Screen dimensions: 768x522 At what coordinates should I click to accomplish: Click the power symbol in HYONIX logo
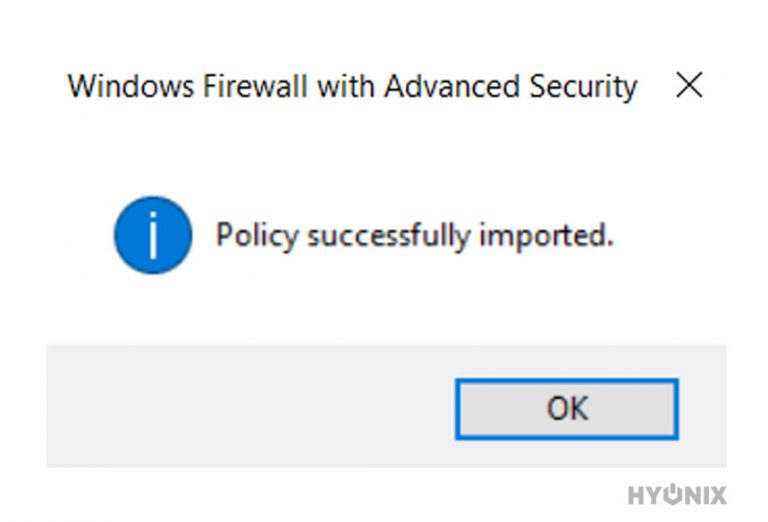point(674,494)
